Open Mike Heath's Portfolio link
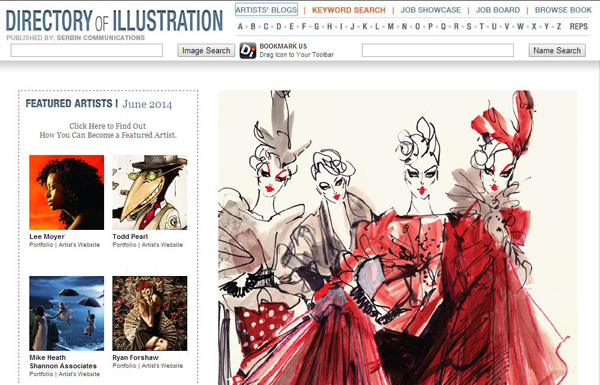Image resolution: width=600 pixels, height=385 pixels. 41,374
